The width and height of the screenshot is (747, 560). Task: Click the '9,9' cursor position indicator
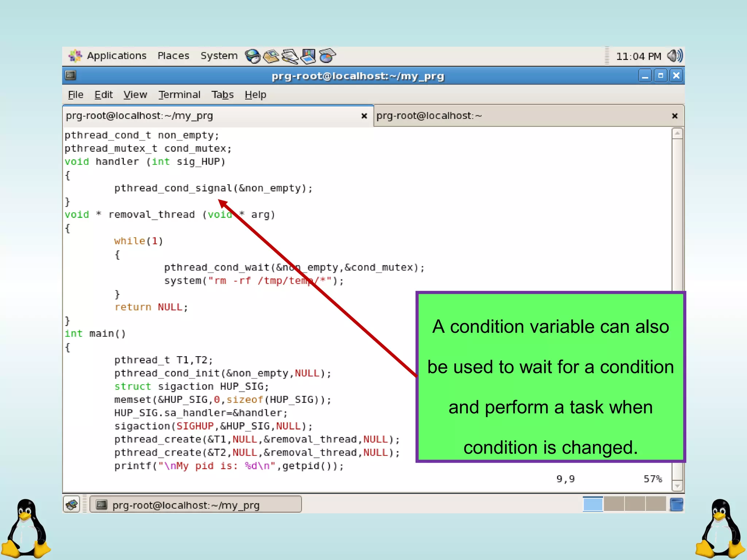[x=565, y=479]
